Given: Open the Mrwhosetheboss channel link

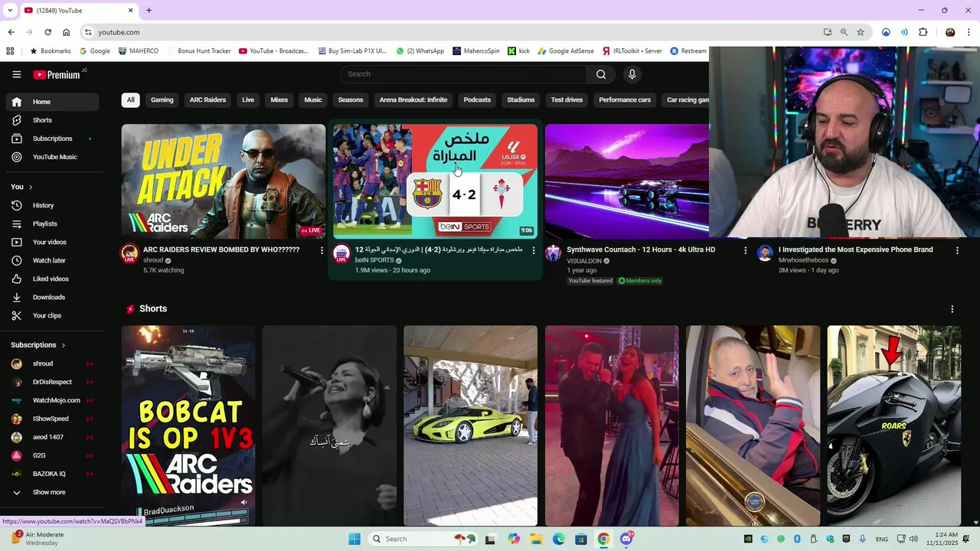Looking at the screenshot, I should (x=803, y=260).
